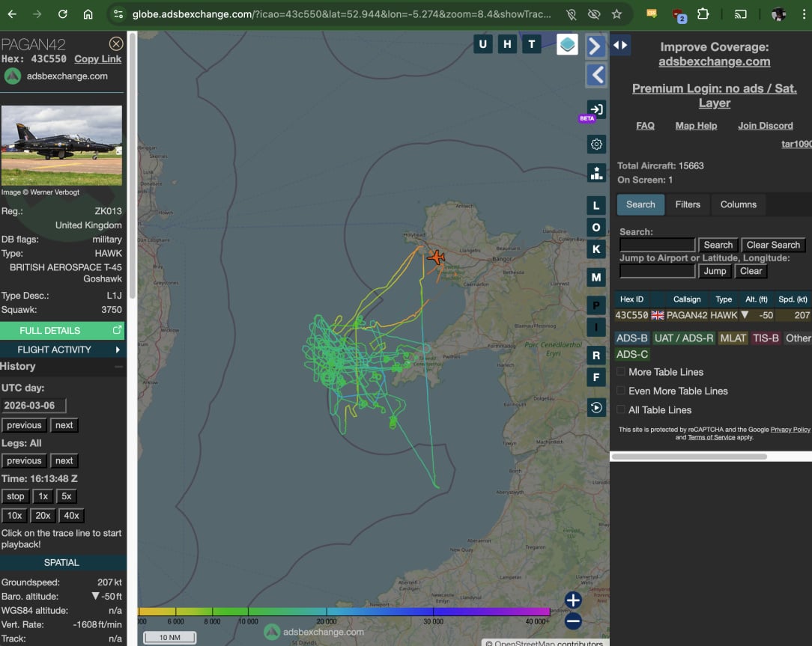812x646 pixels.
Task: Click the F map button
Action: [596, 377]
